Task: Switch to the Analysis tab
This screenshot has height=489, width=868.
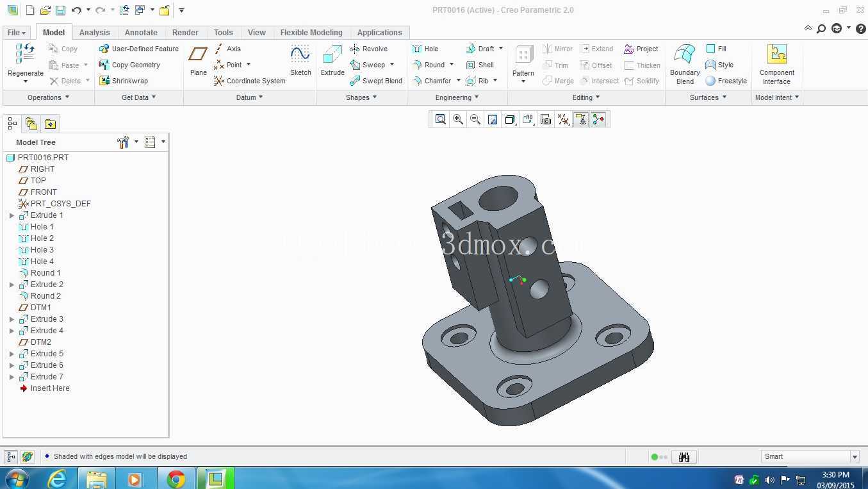Action: click(95, 33)
